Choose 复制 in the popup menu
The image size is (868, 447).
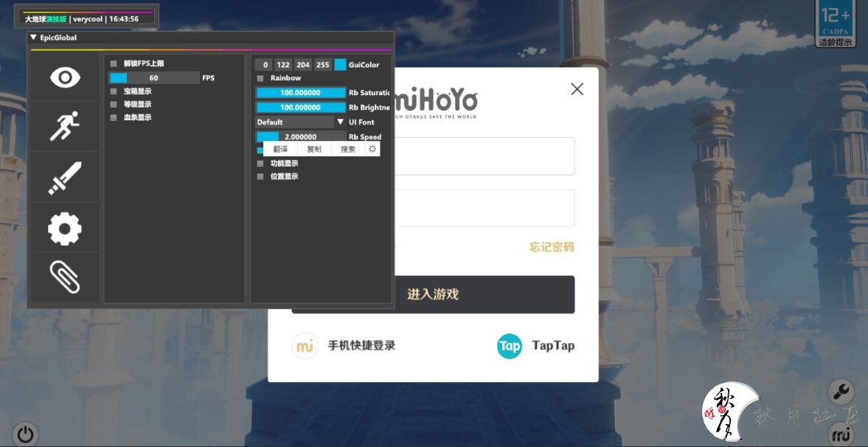pos(314,149)
